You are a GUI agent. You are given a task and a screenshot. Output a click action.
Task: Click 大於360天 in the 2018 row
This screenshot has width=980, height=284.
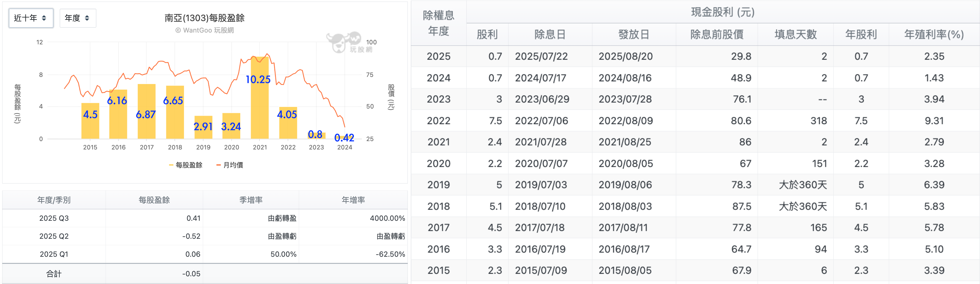pos(803,206)
